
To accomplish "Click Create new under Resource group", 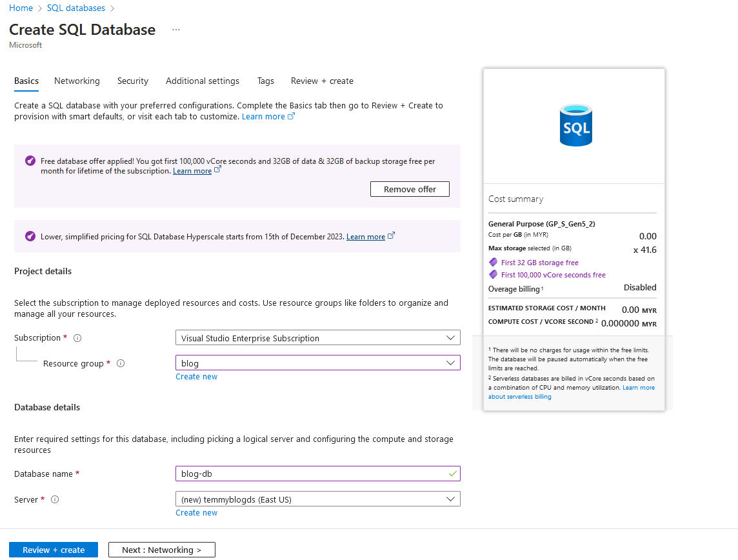I will tap(196, 377).
